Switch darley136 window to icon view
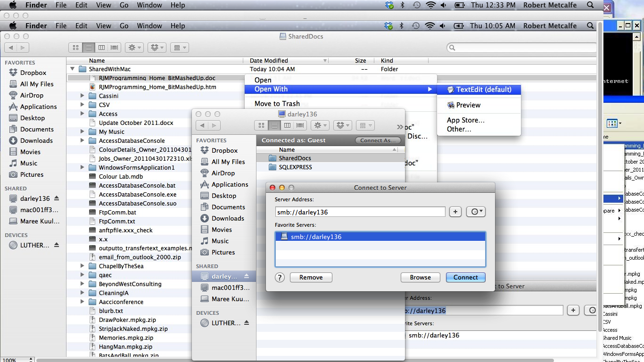This screenshot has height=362, width=644. coord(261,125)
